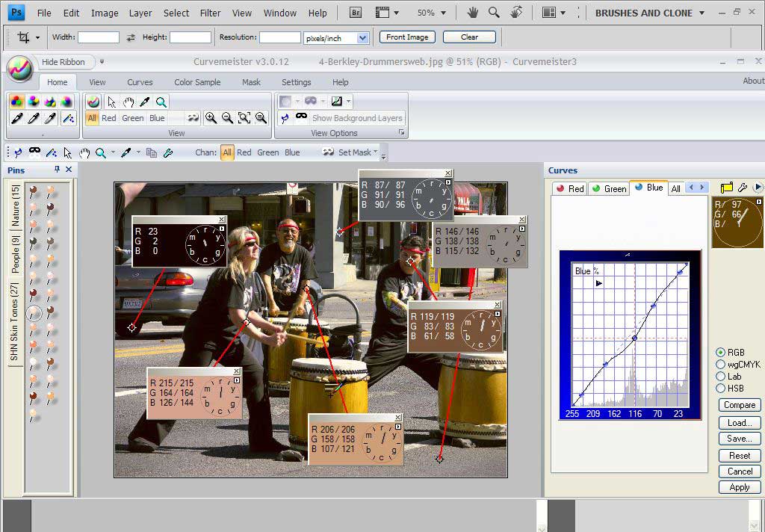The height and width of the screenshot is (532, 765).
Task: Click the Photoshop Crop tool icon
Action: (23, 37)
